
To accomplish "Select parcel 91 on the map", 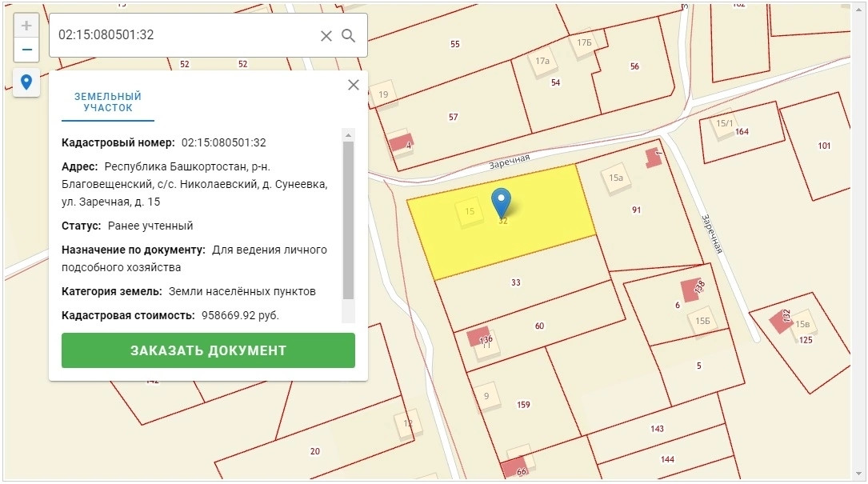I will coord(637,210).
